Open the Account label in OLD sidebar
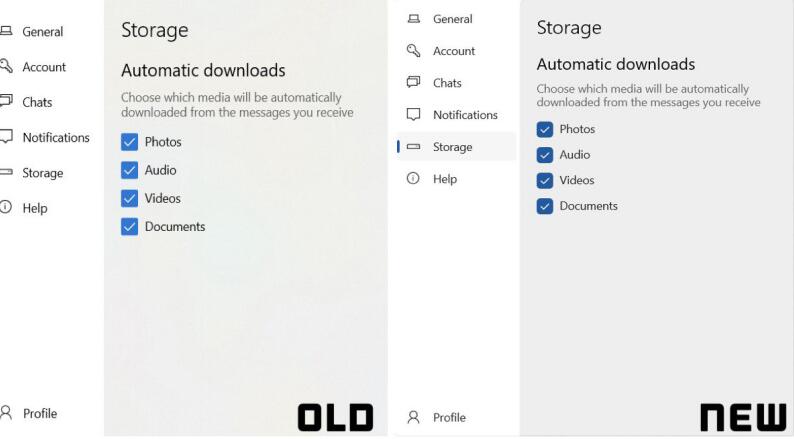 (x=44, y=67)
